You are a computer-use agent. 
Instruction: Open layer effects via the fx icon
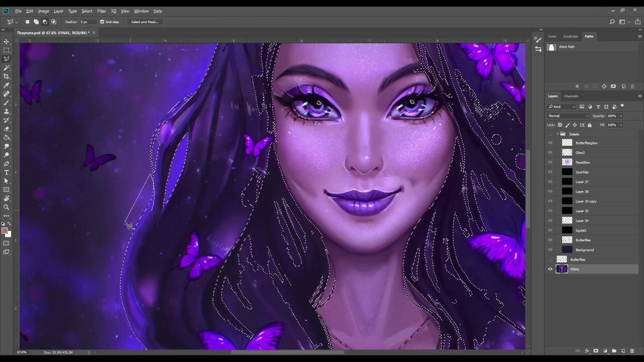(587, 351)
